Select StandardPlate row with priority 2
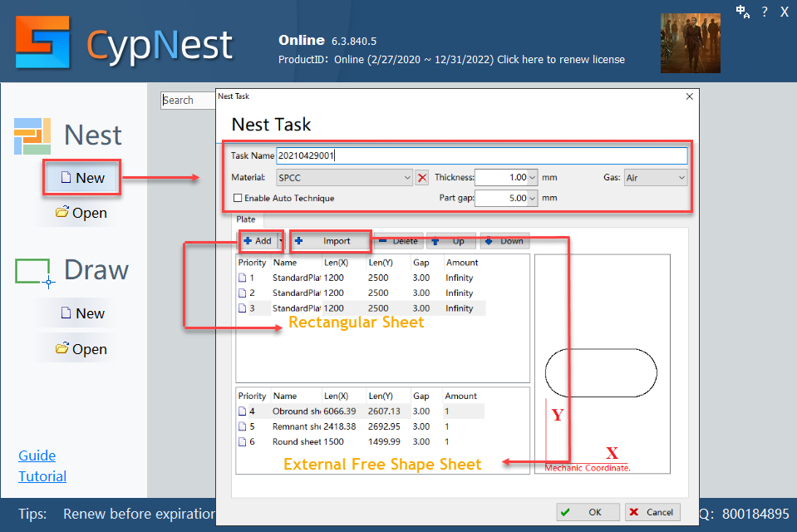797x532 pixels. 361,293
